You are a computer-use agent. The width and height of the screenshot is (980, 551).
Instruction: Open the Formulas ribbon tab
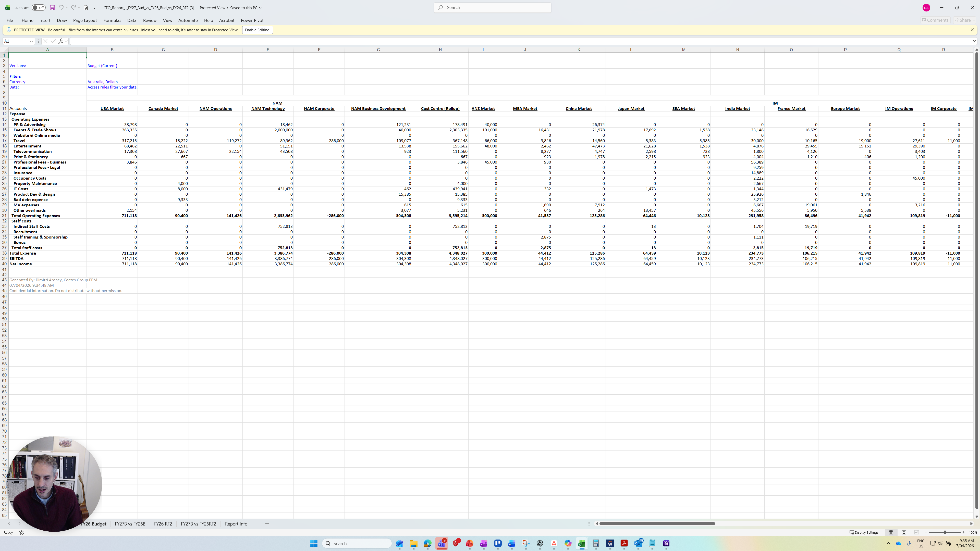[112, 20]
